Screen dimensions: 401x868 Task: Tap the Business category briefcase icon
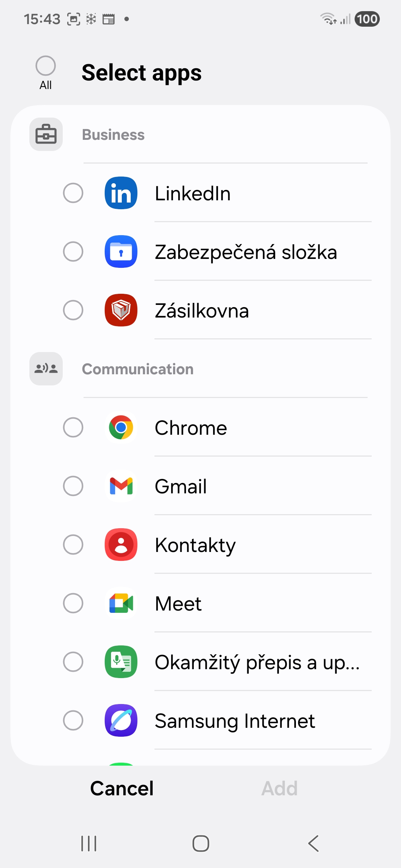coord(46,134)
